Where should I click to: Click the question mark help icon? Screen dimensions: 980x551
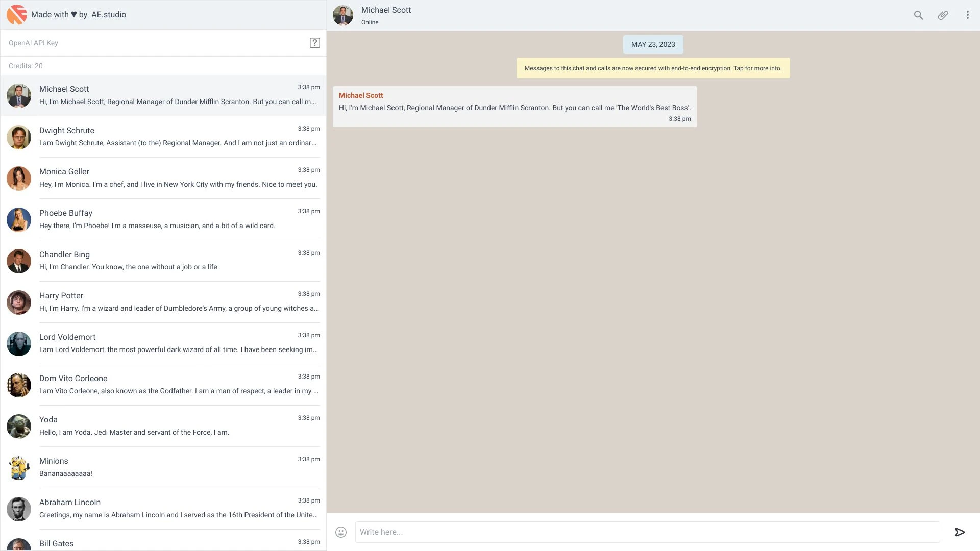[x=315, y=43]
